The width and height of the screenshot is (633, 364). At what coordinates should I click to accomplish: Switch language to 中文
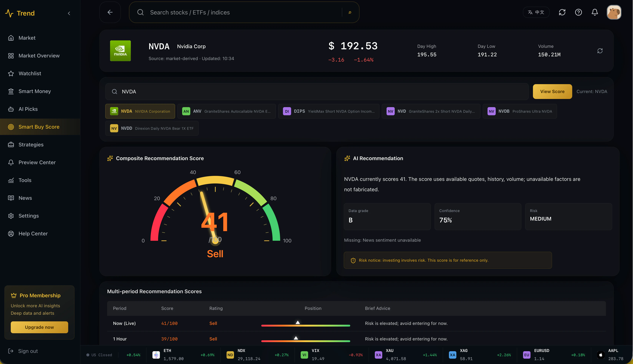(x=536, y=12)
